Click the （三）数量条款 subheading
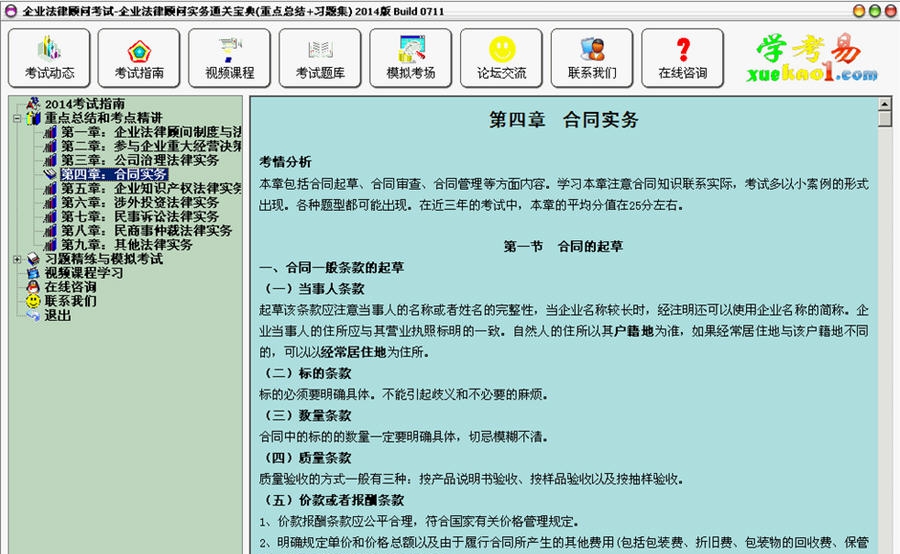This screenshot has width=900, height=554. [305, 416]
